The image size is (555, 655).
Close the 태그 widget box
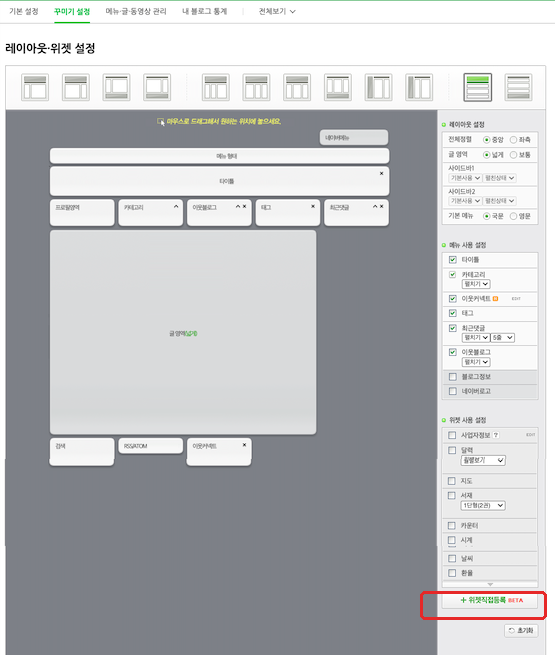pos(313,206)
